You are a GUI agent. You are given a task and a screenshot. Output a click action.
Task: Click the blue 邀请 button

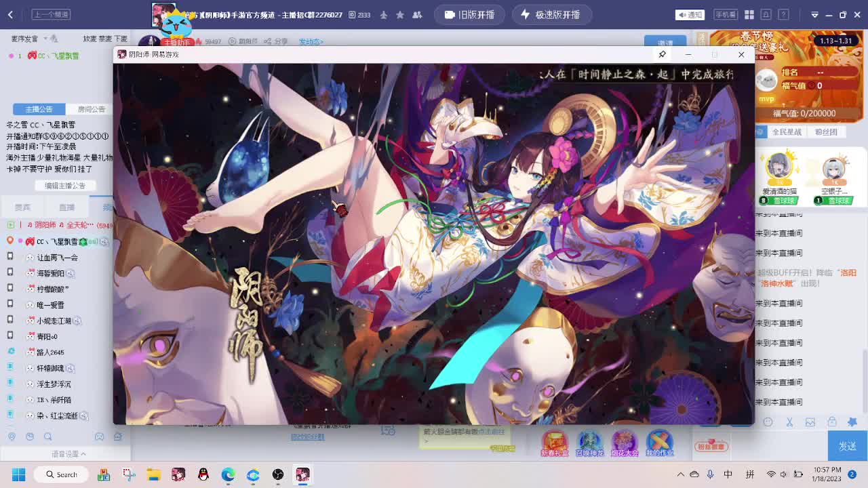[x=665, y=42]
